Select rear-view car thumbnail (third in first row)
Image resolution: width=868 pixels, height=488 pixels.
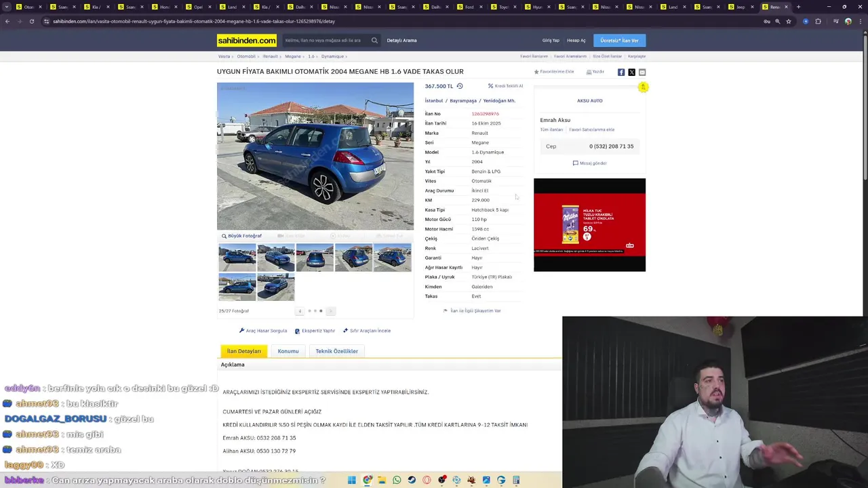tap(315, 258)
